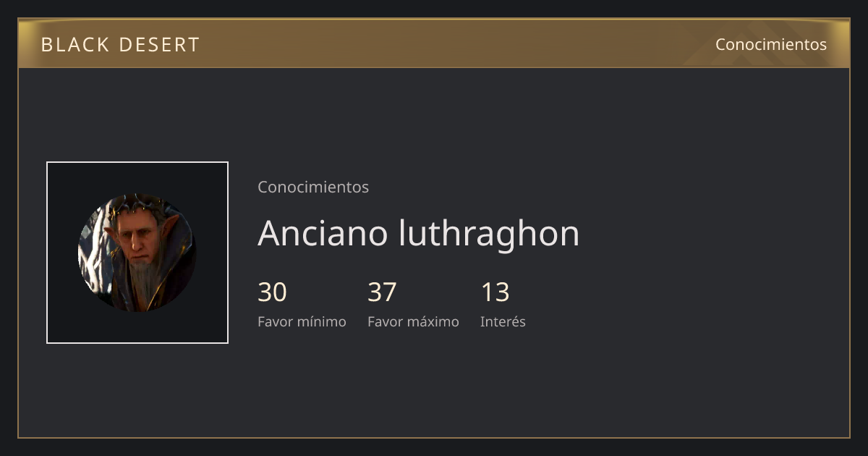
Task: Click the Favor máximo label
Action: (413, 321)
